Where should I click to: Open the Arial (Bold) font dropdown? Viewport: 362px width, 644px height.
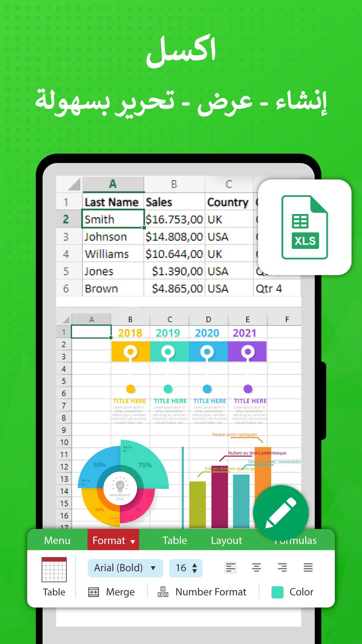point(125,568)
